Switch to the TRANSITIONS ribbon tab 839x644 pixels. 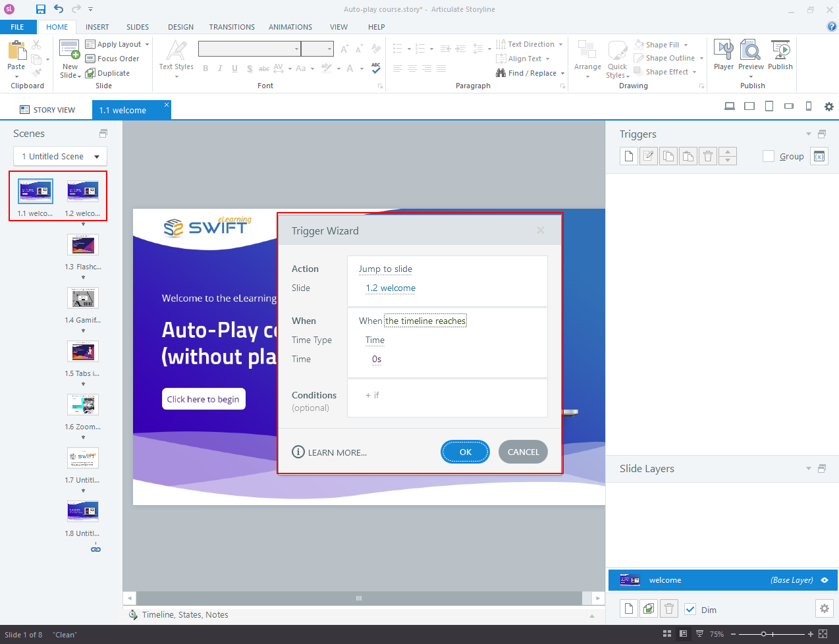232,27
